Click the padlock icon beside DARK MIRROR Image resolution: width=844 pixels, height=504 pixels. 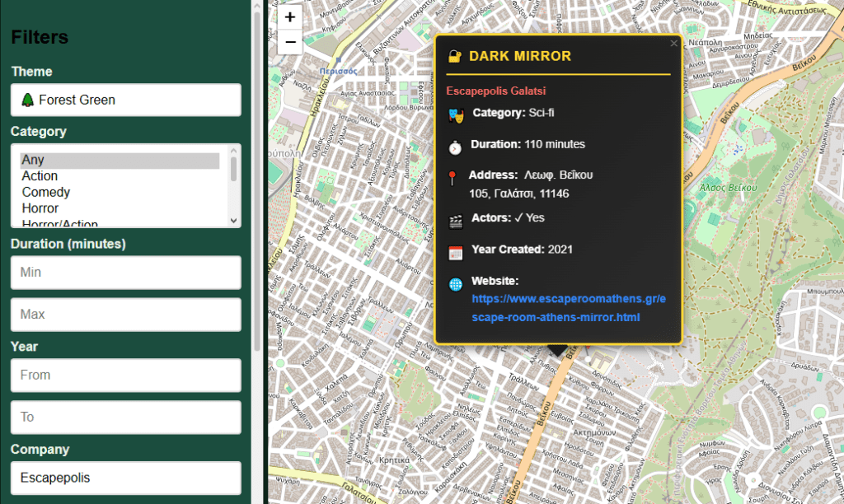(x=454, y=57)
